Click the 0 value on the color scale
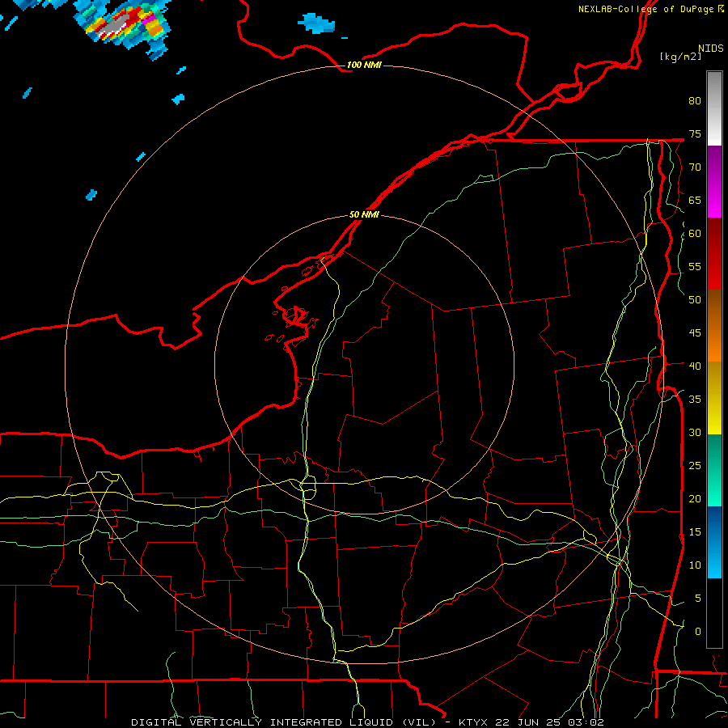This screenshot has width=728, height=728. 698,632
